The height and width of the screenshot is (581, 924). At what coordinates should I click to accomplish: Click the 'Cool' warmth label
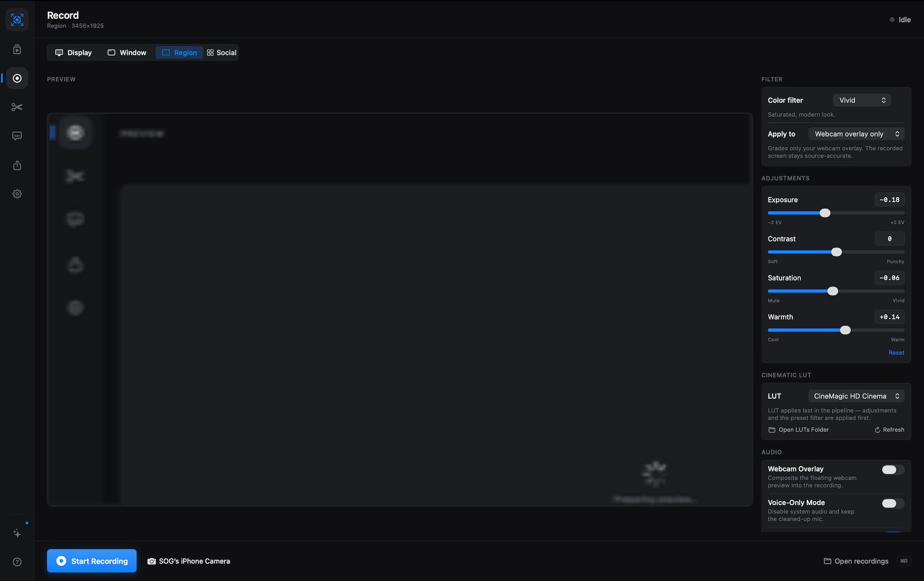pos(773,339)
